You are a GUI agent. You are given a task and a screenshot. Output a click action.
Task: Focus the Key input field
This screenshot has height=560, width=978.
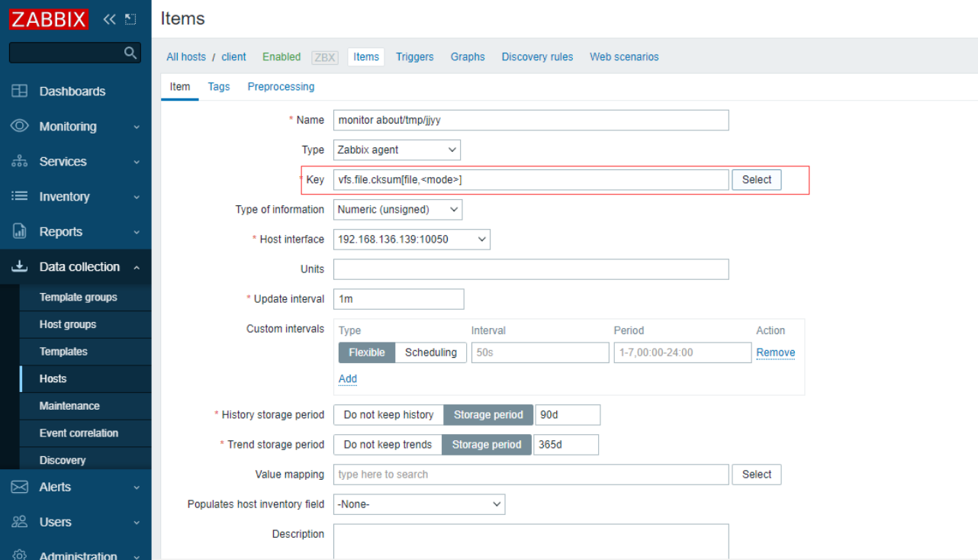(531, 180)
